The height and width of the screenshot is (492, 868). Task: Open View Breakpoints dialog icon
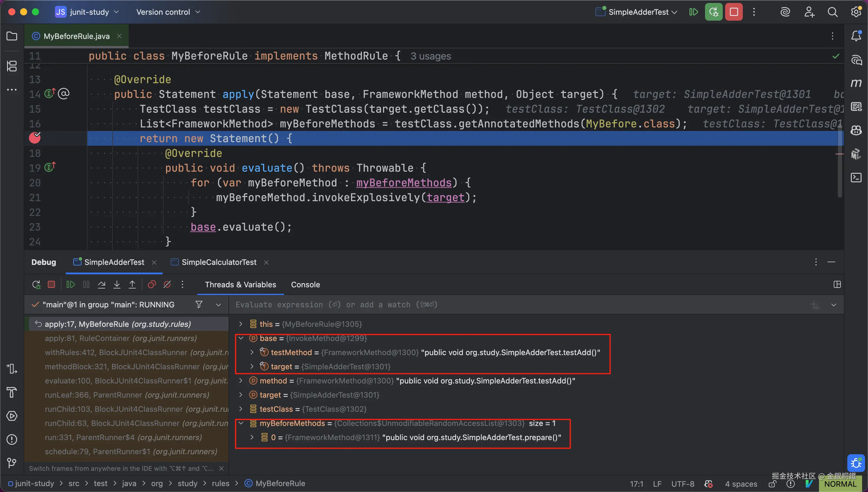(x=151, y=285)
